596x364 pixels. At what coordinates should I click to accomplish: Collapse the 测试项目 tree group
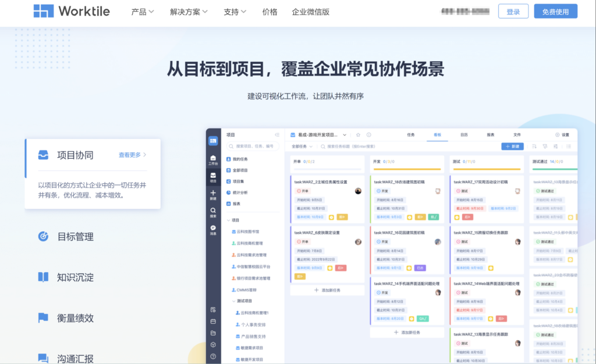(x=234, y=301)
